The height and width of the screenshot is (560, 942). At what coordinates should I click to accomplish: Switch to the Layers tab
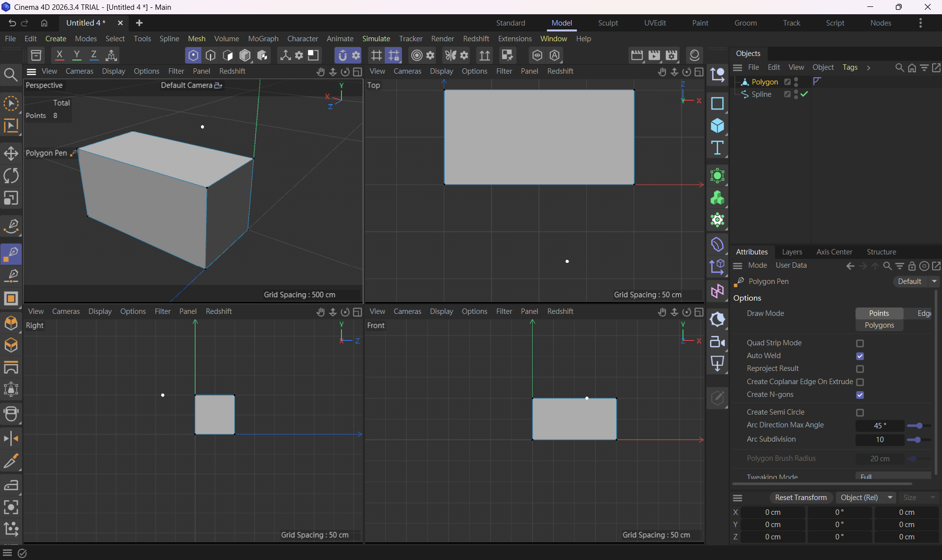(x=792, y=252)
